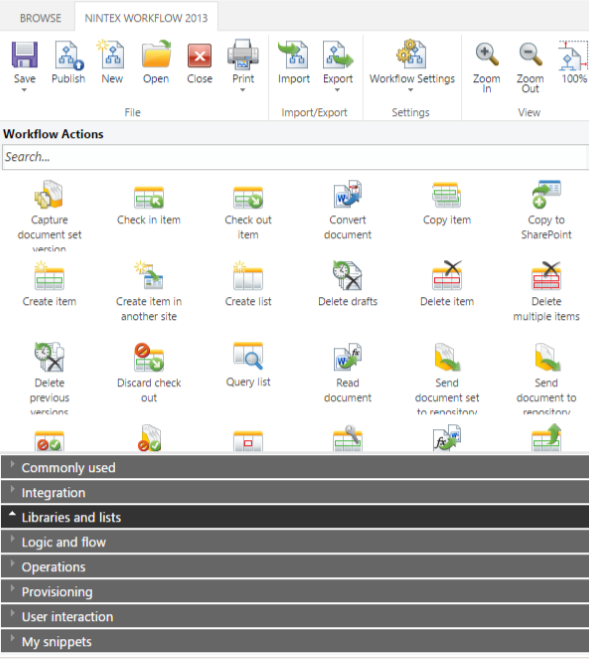
Task: Choose the Create list action
Action: tap(248, 284)
